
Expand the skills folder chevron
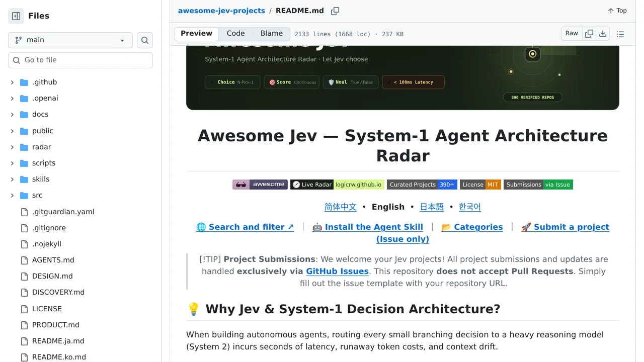pyautogui.click(x=12, y=179)
